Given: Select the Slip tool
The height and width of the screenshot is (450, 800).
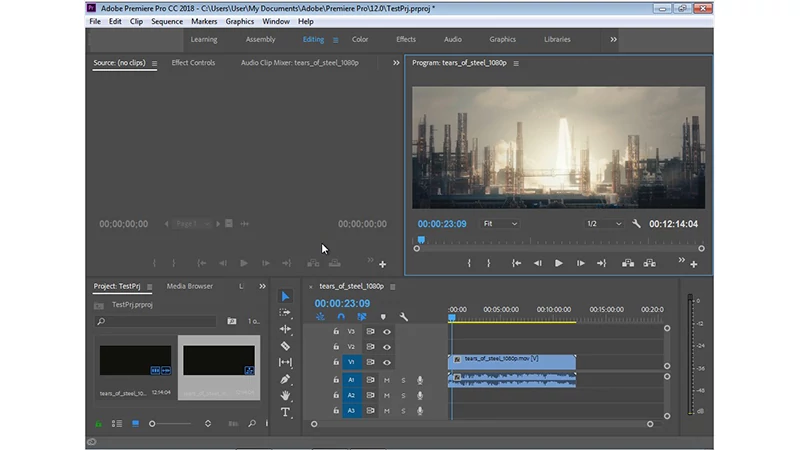Looking at the screenshot, I should 285,362.
